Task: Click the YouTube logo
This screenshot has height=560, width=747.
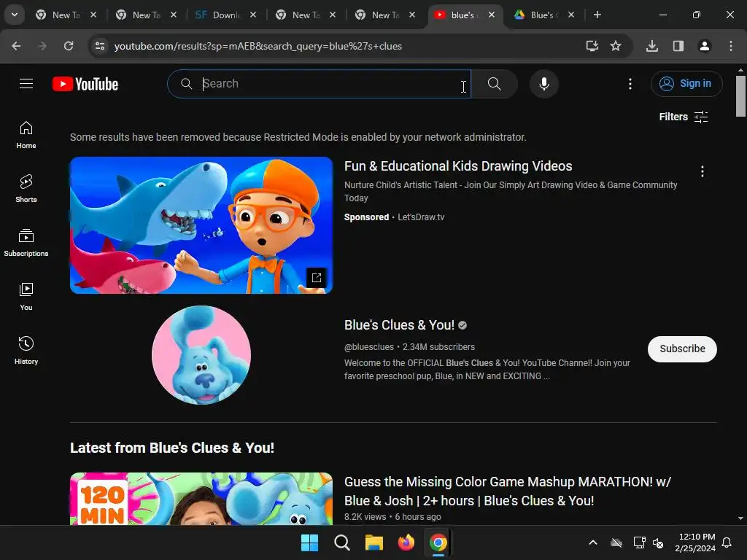Action: [x=85, y=84]
